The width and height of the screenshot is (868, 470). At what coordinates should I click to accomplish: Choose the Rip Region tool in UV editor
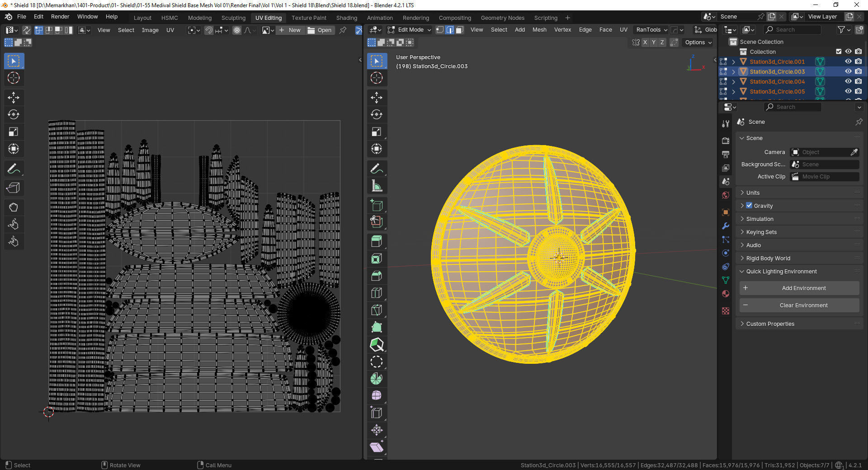(x=14, y=188)
